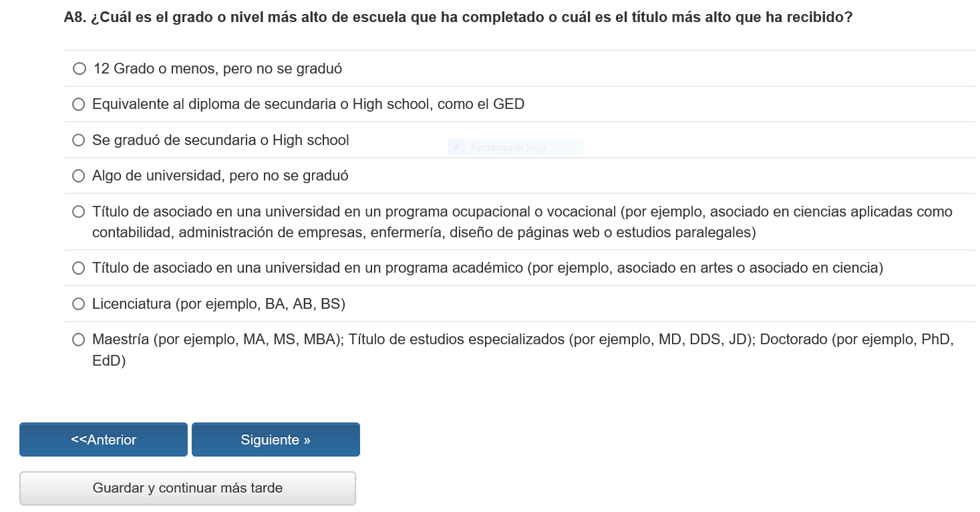This screenshot has width=980, height=512.
Task: Select the '12 Grado o menos' radio button
Action: (x=79, y=69)
